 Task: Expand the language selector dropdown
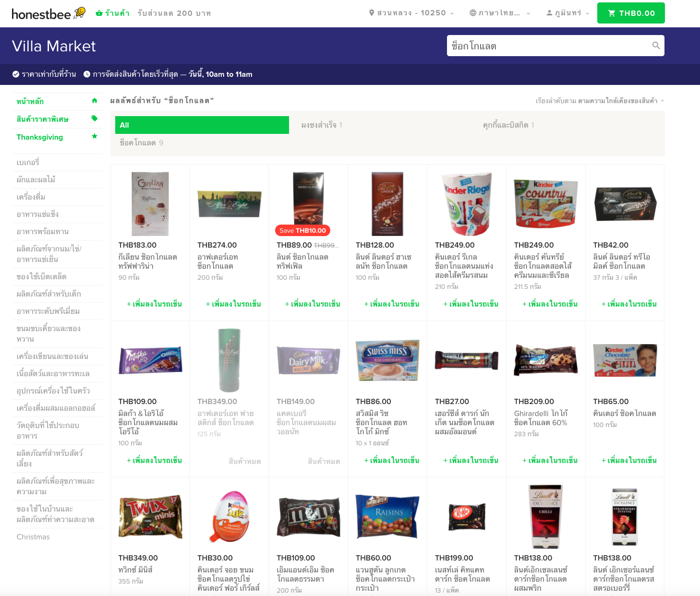tap(499, 13)
